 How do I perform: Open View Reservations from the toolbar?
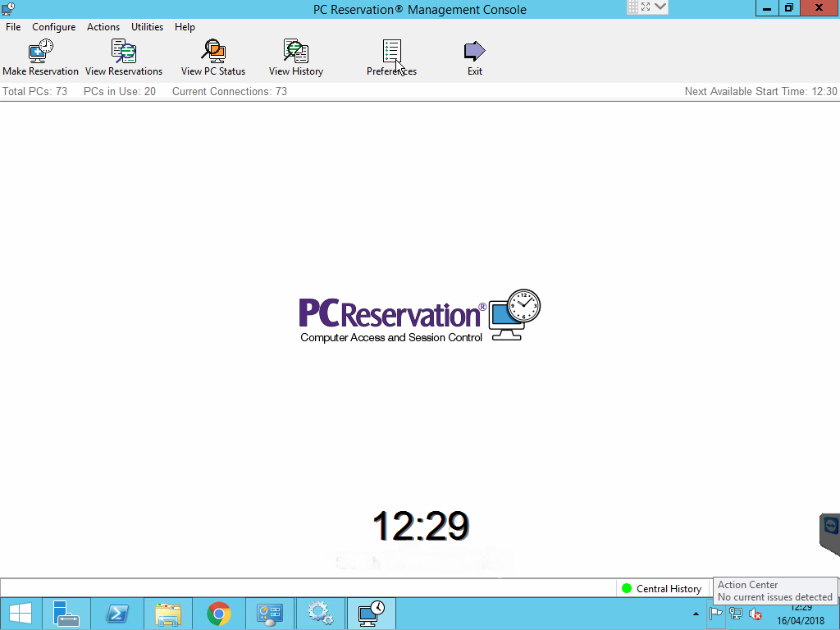tap(124, 58)
